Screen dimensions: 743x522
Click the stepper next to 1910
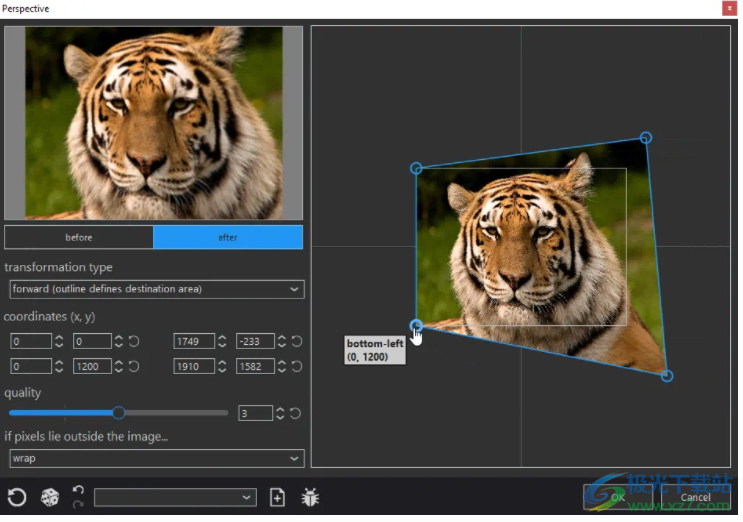click(x=222, y=366)
